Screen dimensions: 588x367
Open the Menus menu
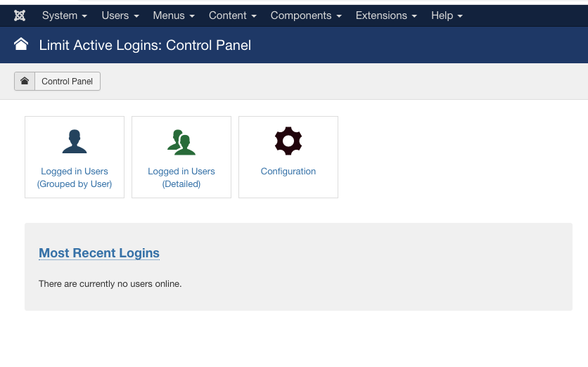(x=174, y=15)
